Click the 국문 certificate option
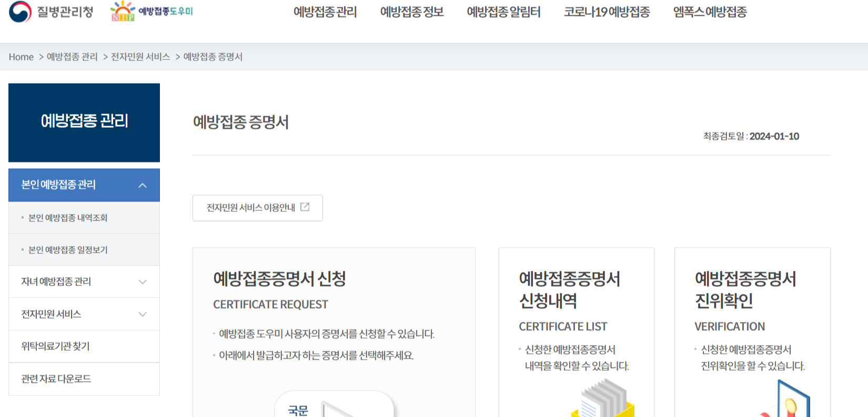868x417 pixels. click(x=334, y=405)
